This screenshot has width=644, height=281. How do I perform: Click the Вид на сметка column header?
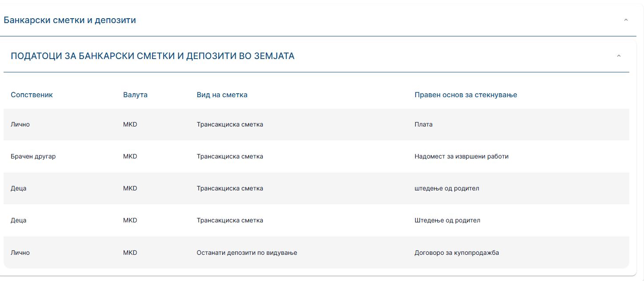pyautogui.click(x=222, y=95)
